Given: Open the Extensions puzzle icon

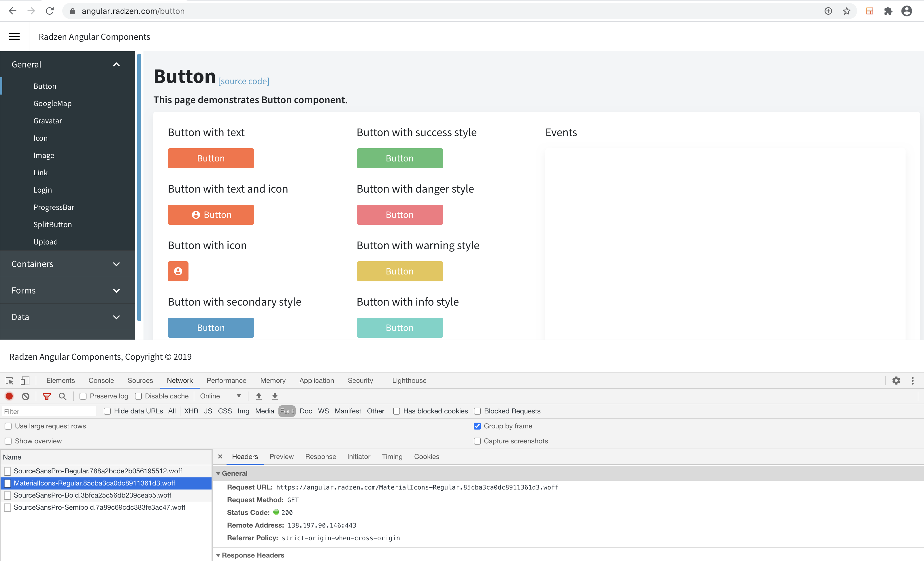Looking at the screenshot, I should pyautogui.click(x=888, y=11).
